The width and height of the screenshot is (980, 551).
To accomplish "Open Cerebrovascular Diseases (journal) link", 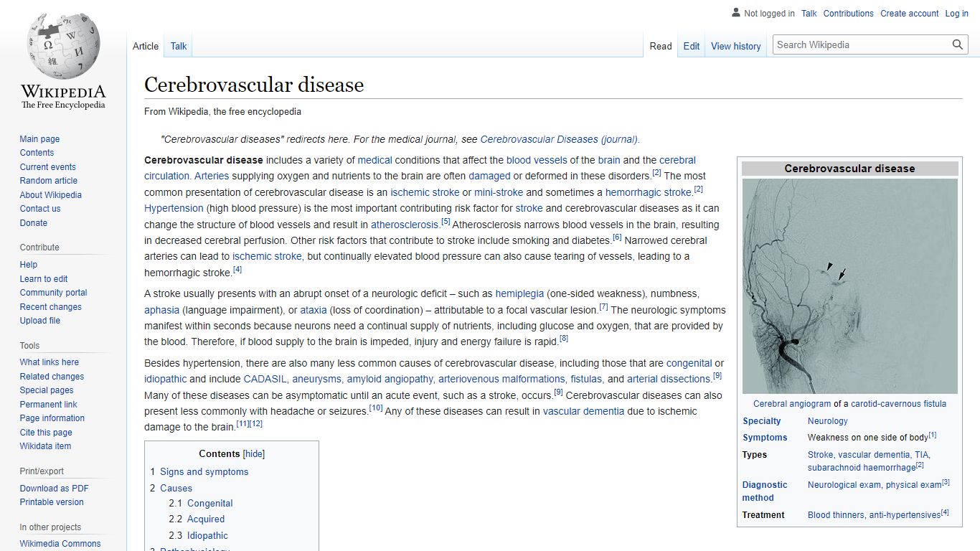I will pos(560,139).
